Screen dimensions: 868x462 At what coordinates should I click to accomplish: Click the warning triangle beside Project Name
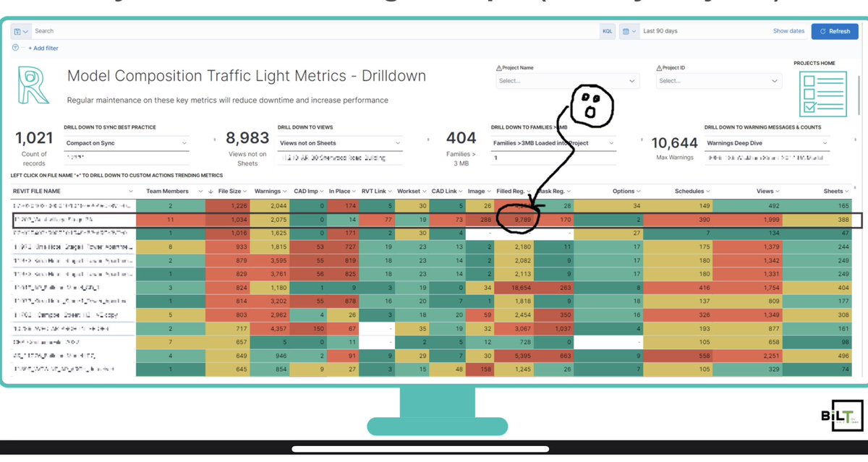(x=499, y=68)
